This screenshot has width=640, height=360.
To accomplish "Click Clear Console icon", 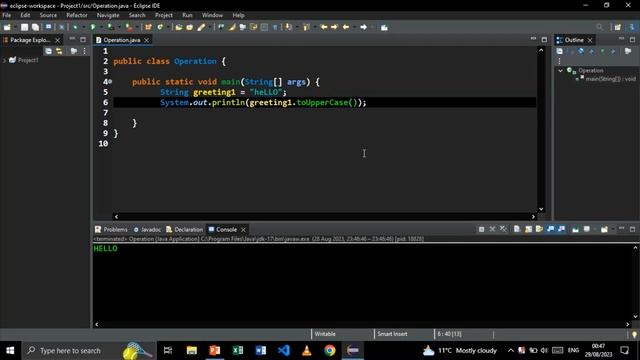I will click(517, 229).
